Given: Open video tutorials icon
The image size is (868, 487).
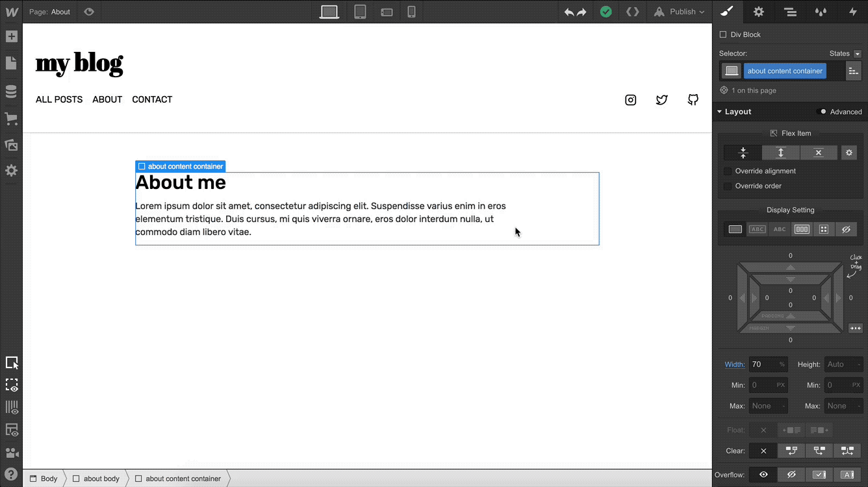Looking at the screenshot, I should coord(12,453).
